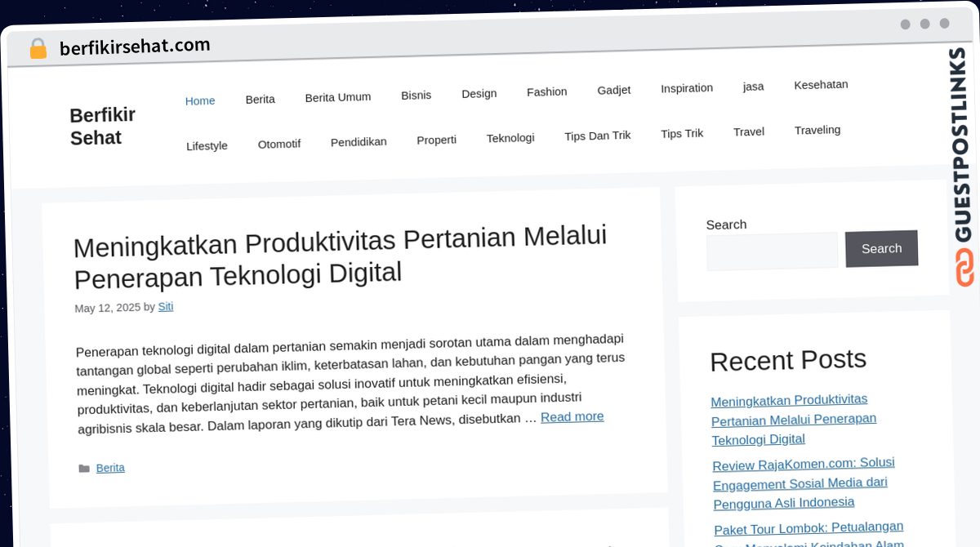Click inside the Search input field
980x547 pixels.
(x=772, y=251)
